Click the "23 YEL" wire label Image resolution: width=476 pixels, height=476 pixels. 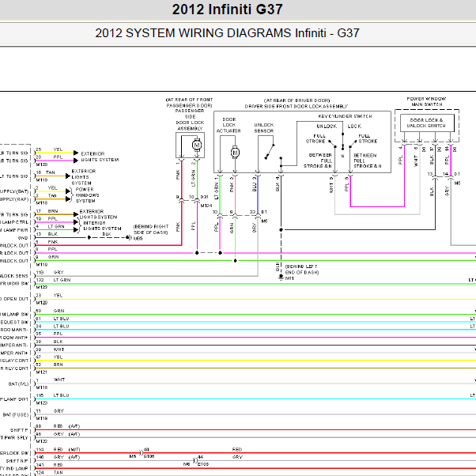49,295
